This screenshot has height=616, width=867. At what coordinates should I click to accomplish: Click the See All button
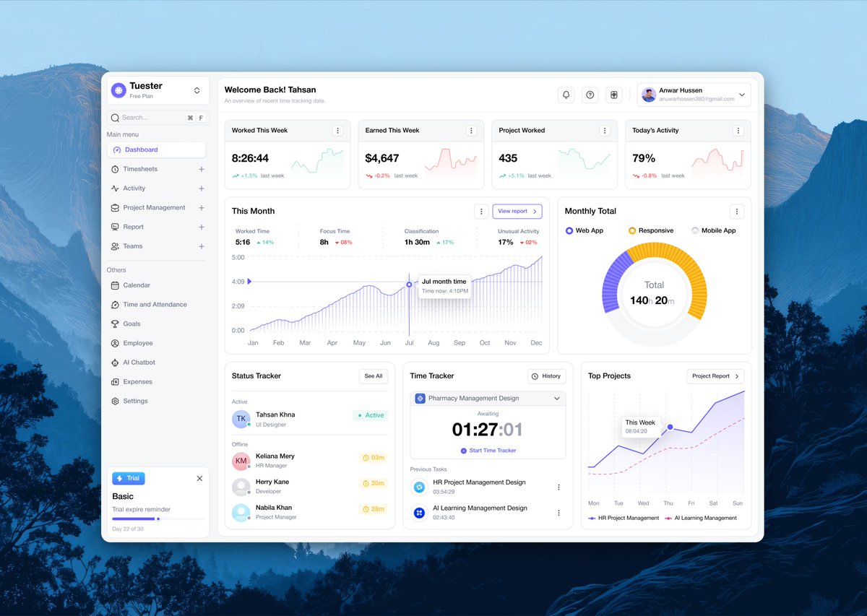[374, 376]
